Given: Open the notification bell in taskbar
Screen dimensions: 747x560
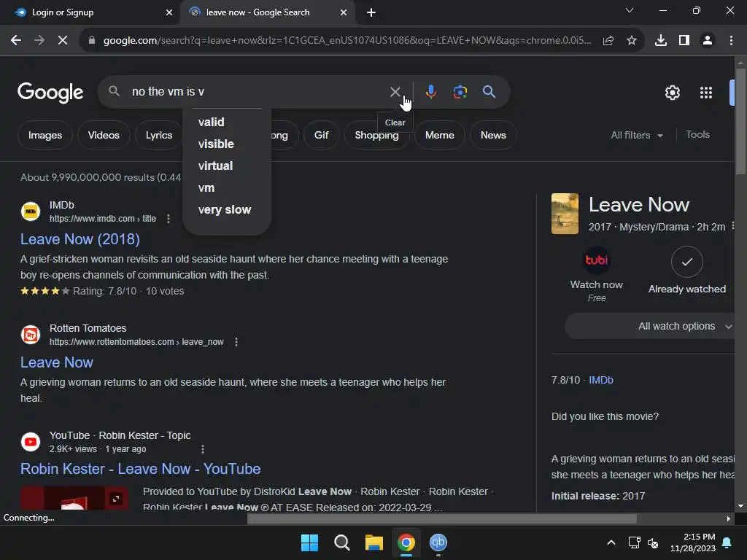Looking at the screenshot, I should (x=727, y=542).
